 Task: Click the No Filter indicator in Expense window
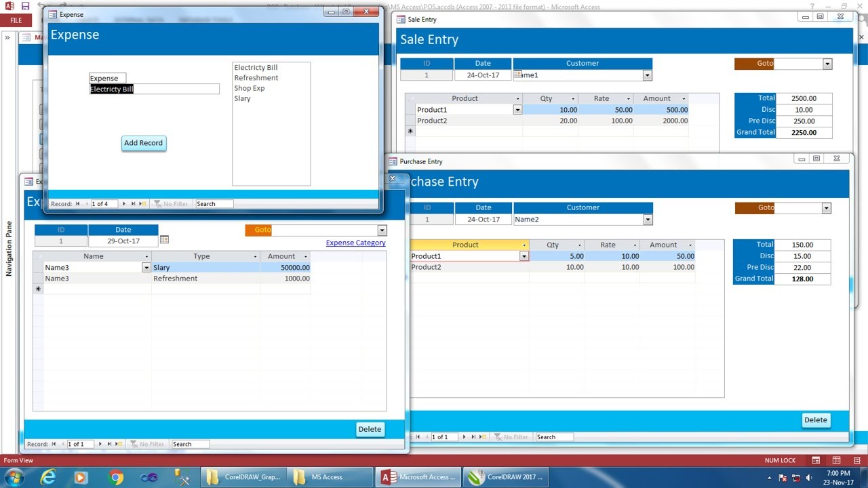coord(171,204)
